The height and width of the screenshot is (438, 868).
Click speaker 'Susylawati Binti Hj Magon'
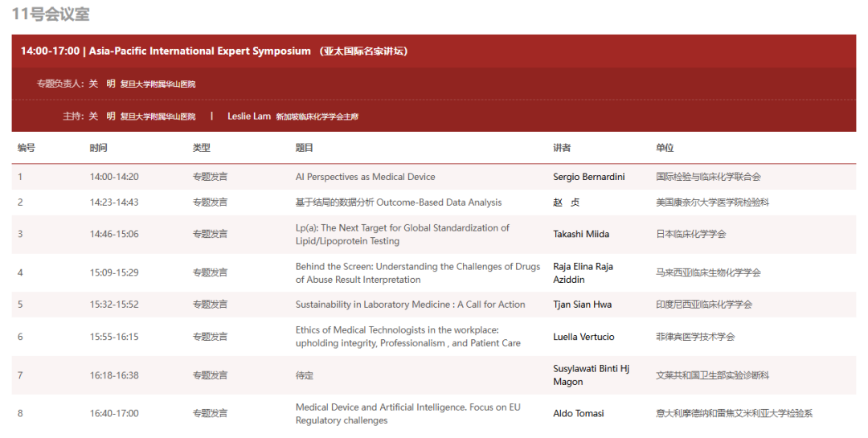pyautogui.click(x=592, y=375)
